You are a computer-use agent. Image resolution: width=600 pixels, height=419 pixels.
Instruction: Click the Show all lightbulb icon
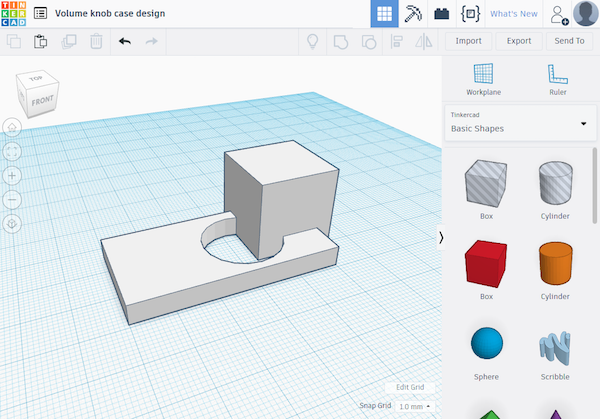pos(313,41)
